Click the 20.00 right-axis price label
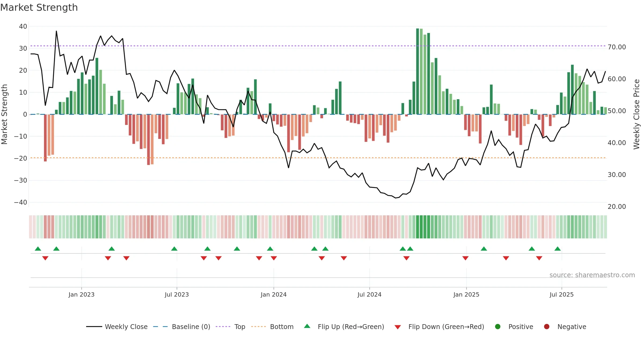Image resolution: width=644 pixels, height=362 pixels. coord(617,207)
